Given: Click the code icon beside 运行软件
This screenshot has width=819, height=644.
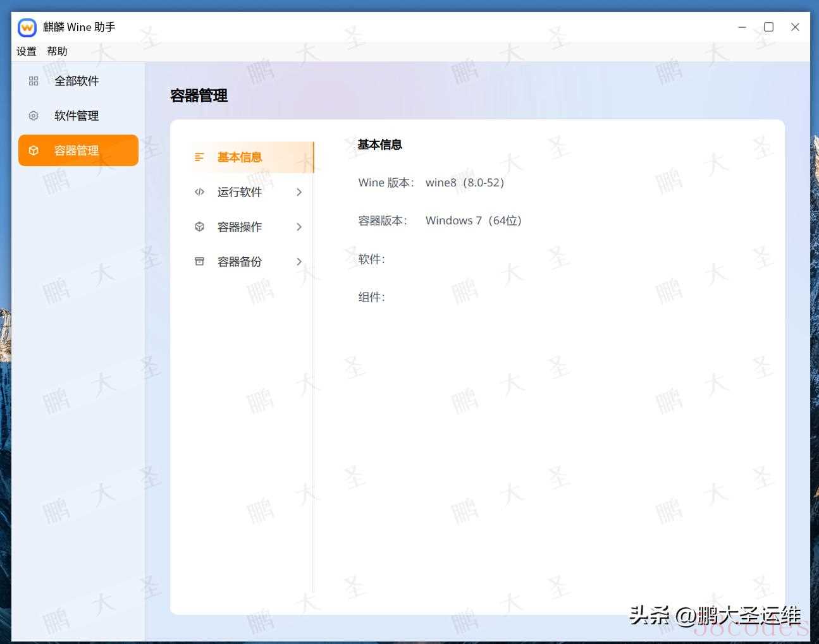Looking at the screenshot, I should coord(199,192).
